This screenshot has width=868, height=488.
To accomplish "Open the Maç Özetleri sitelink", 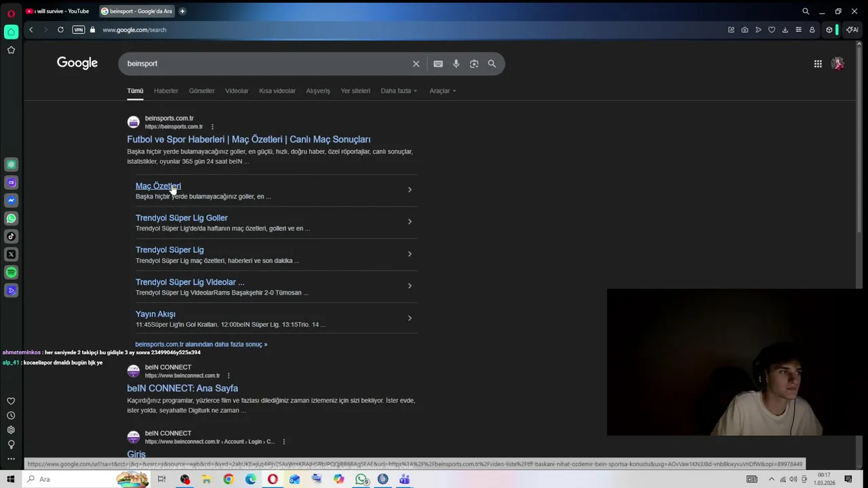I will pyautogui.click(x=158, y=186).
